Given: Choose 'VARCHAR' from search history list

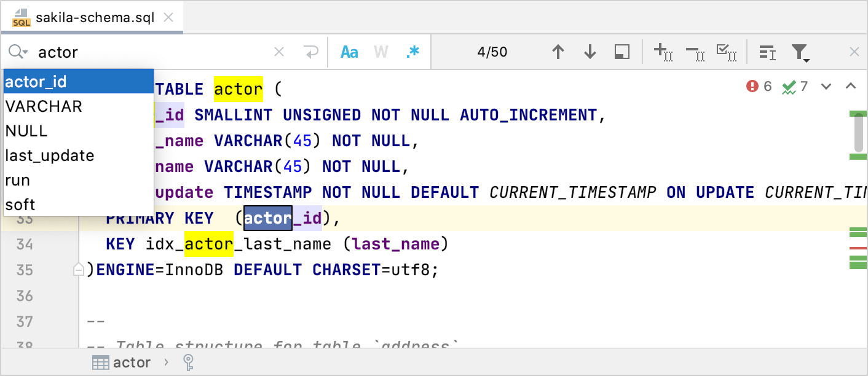Looking at the screenshot, I should pyautogui.click(x=78, y=106).
